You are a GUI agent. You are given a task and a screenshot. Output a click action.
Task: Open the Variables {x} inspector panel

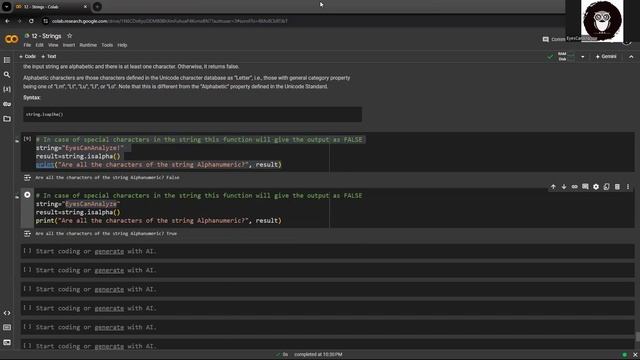click(7, 89)
